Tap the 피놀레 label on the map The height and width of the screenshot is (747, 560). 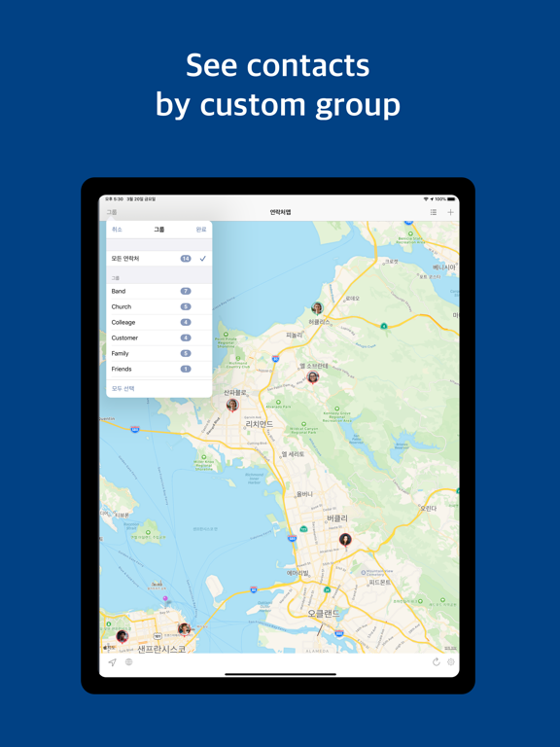(x=295, y=335)
